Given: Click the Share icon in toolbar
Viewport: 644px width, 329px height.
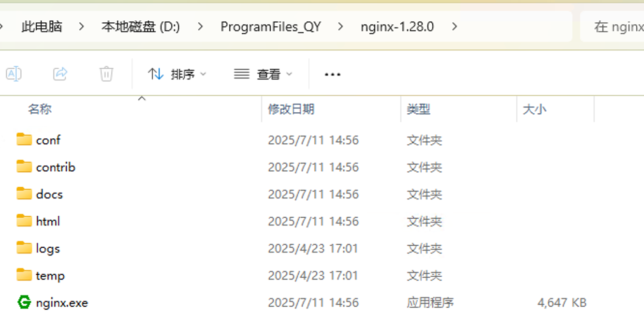Looking at the screenshot, I should (60, 74).
